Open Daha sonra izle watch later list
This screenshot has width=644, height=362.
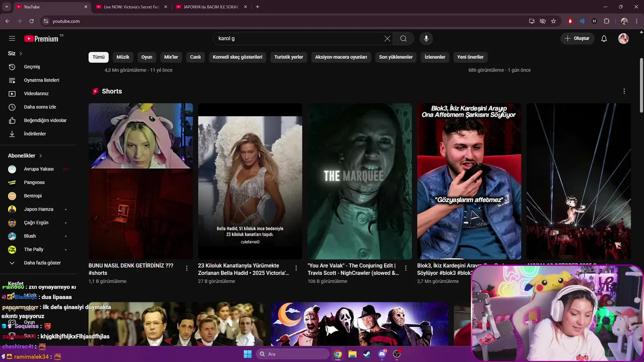pyautogui.click(x=40, y=107)
